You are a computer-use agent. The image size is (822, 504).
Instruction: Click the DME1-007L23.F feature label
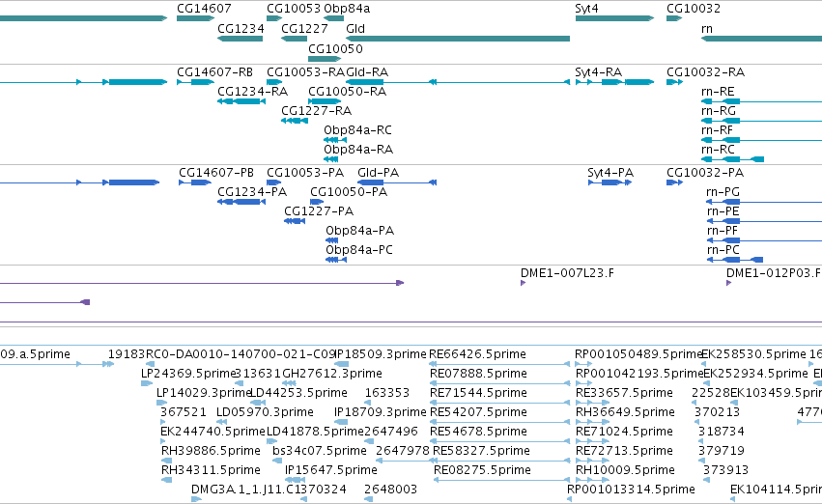(x=567, y=273)
